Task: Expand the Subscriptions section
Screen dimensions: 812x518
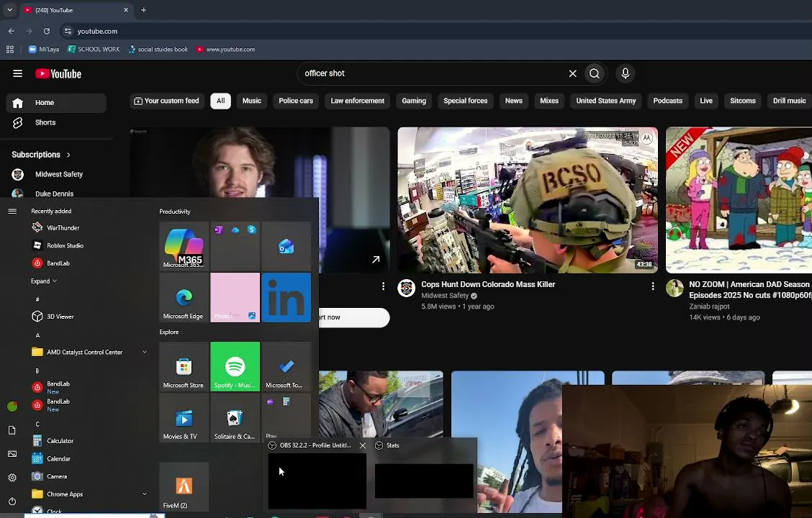Action: (x=41, y=155)
